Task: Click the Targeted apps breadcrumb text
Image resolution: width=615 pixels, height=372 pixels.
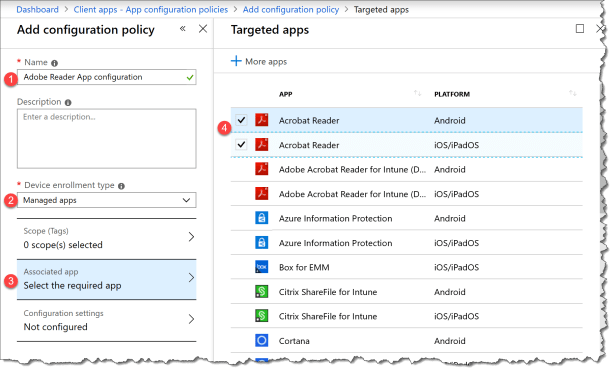Action: pyautogui.click(x=381, y=9)
